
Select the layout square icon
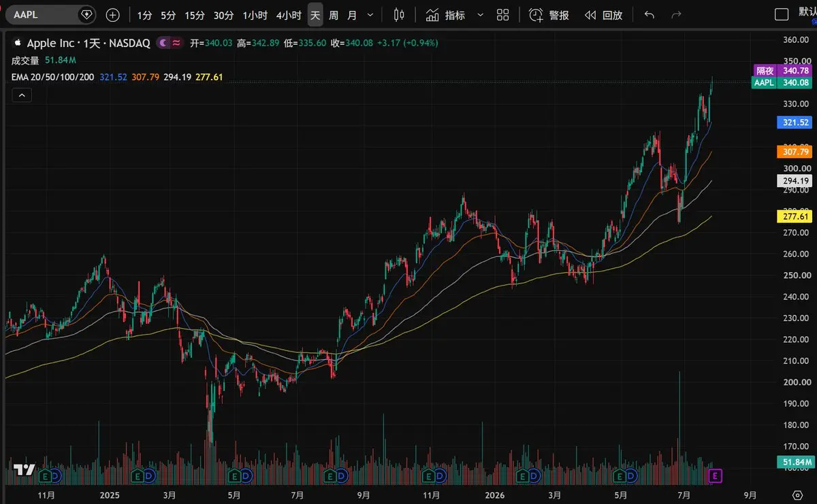point(782,15)
